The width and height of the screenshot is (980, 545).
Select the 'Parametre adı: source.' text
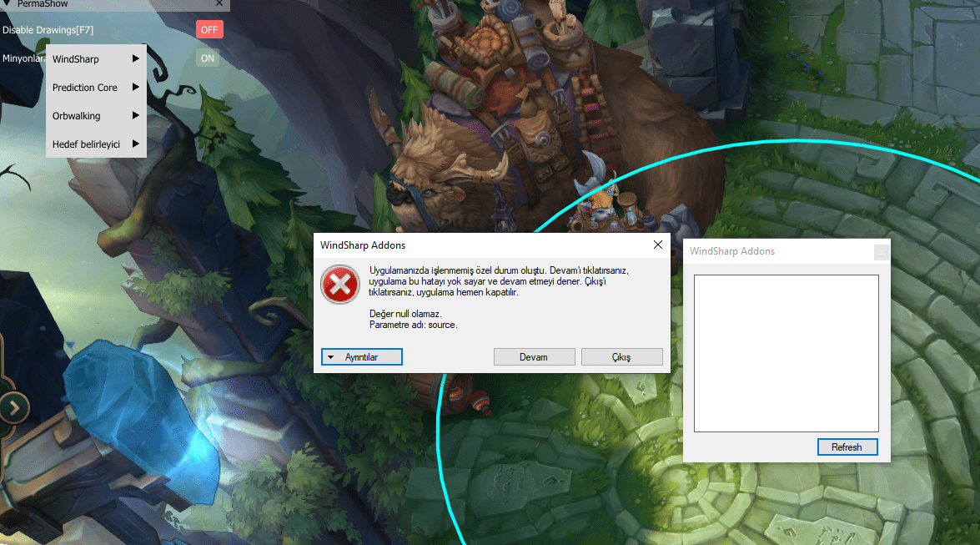point(413,325)
